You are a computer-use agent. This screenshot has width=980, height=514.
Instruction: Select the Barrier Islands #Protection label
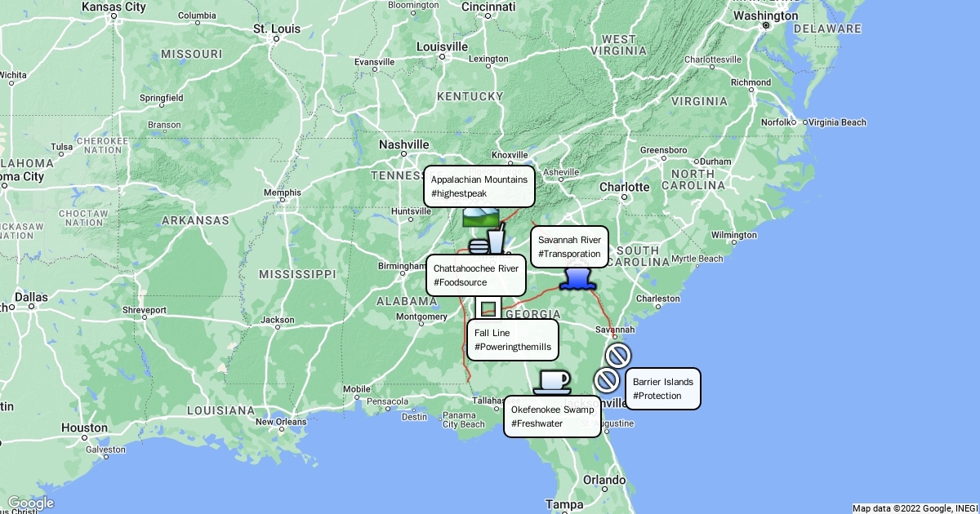[662, 388]
